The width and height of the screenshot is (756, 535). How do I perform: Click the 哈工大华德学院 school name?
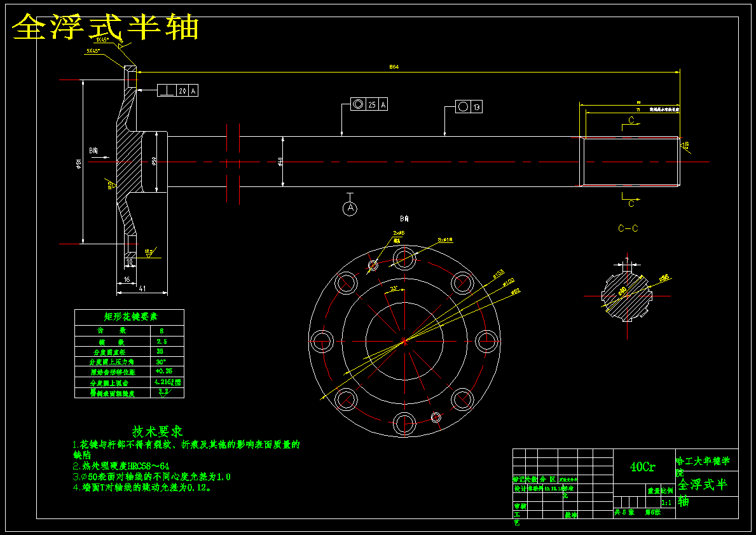click(703, 466)
